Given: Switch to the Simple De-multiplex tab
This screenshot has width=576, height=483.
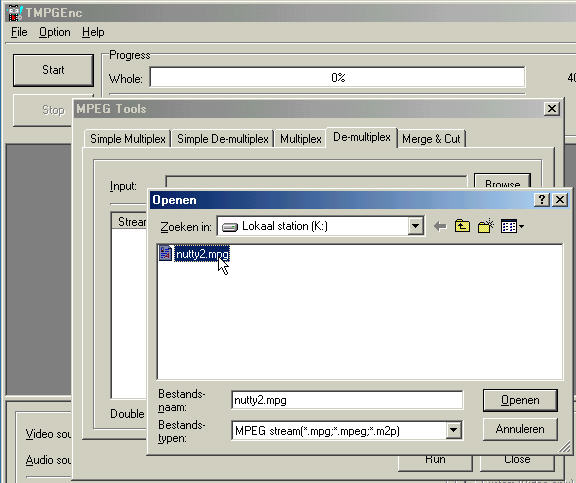Looking at the screenshot, I should (223, 139).
